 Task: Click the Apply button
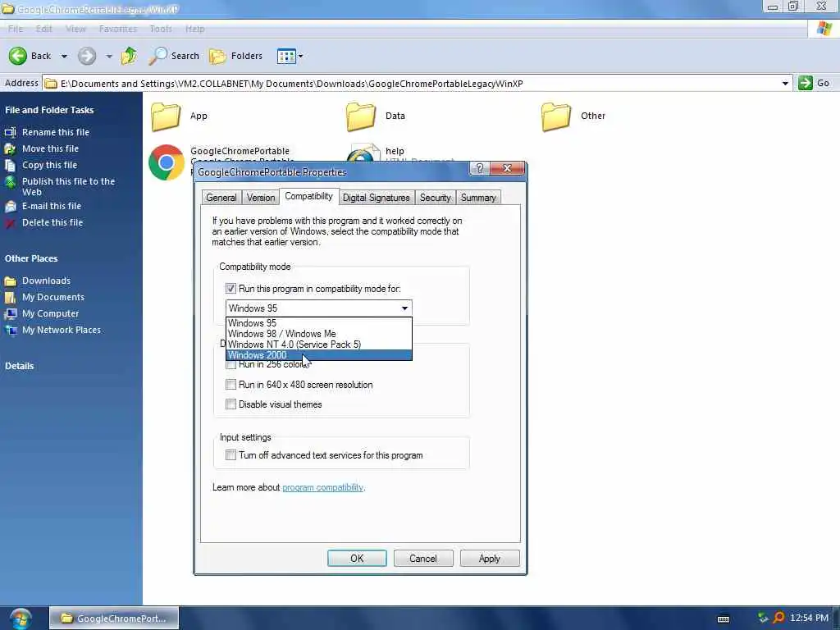(490, 558)
